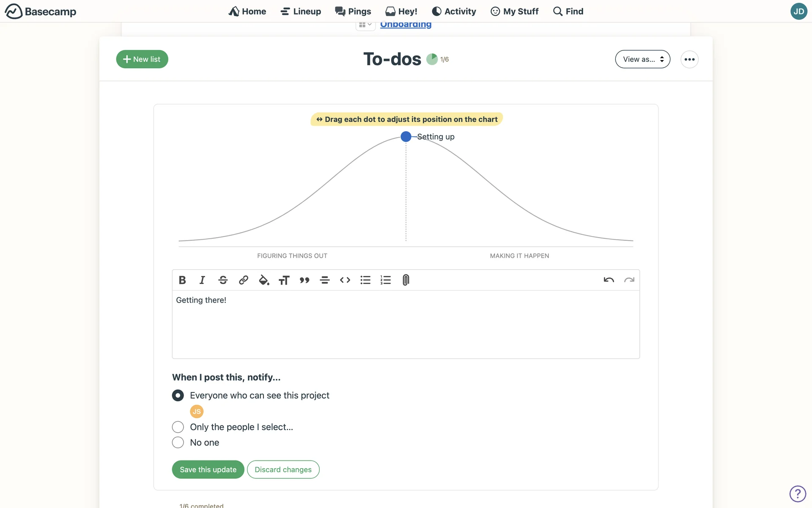The height and width of the screenshot is (508, 812).
Task: Attach a file with the paperclip icon
Action: 406,280
